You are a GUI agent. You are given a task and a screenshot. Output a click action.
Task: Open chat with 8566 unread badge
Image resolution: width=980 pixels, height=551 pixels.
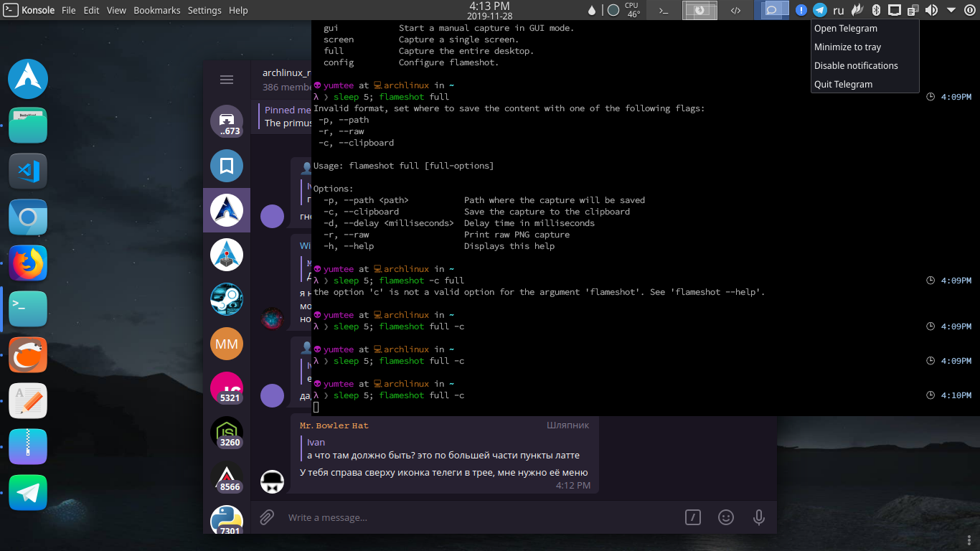pyautogui.click(x=227, y=477)
